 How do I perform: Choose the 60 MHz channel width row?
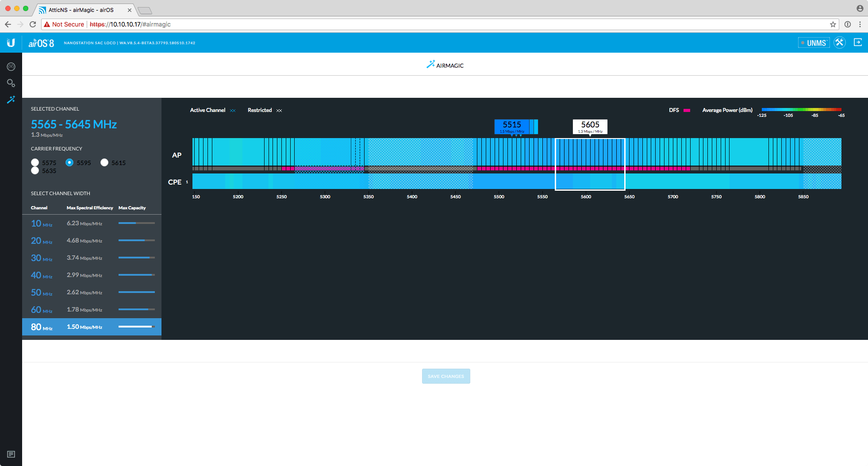point(92,310)
